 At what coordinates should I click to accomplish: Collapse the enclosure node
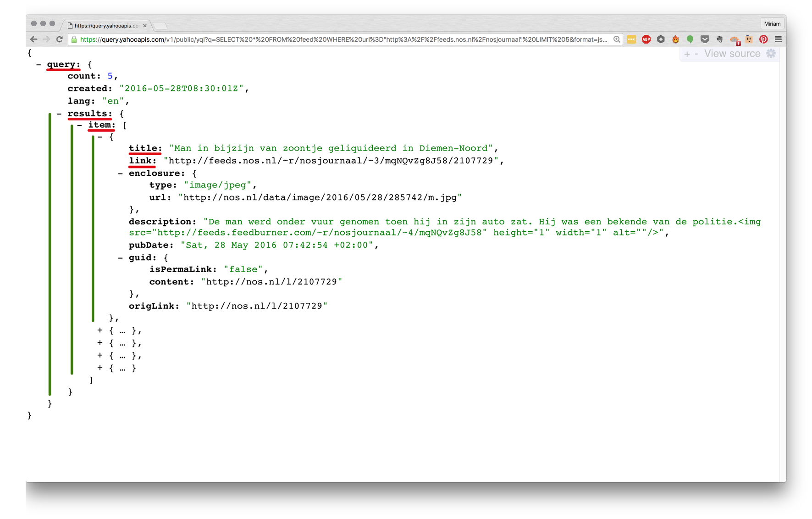[120, 173]
